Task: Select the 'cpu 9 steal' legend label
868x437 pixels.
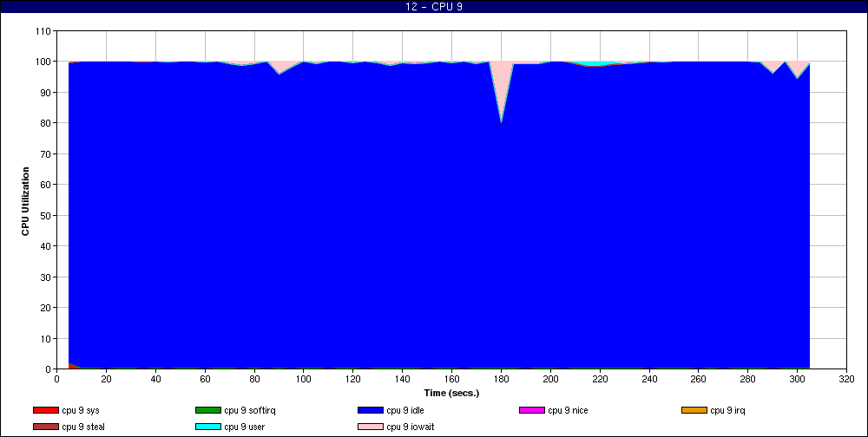Action: pos(83,427)
